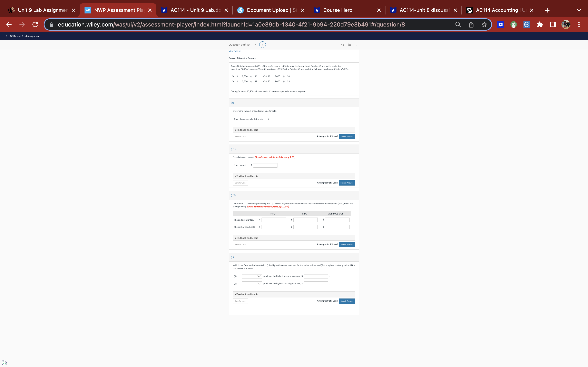The width and height of the screenshot is (588, 367).
Task: Open the (1) highest inventory amount dropdown
Action: click(x=252, y=276)
